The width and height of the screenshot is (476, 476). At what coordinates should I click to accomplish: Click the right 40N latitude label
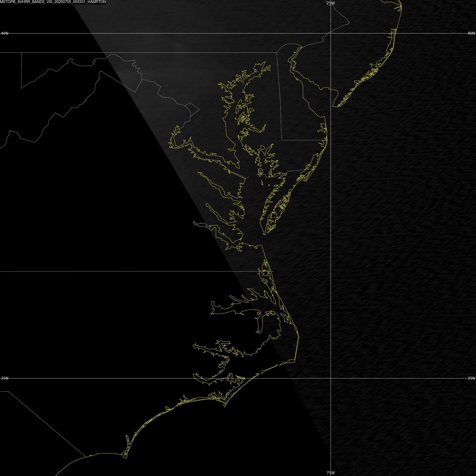[x=471, y=33]
